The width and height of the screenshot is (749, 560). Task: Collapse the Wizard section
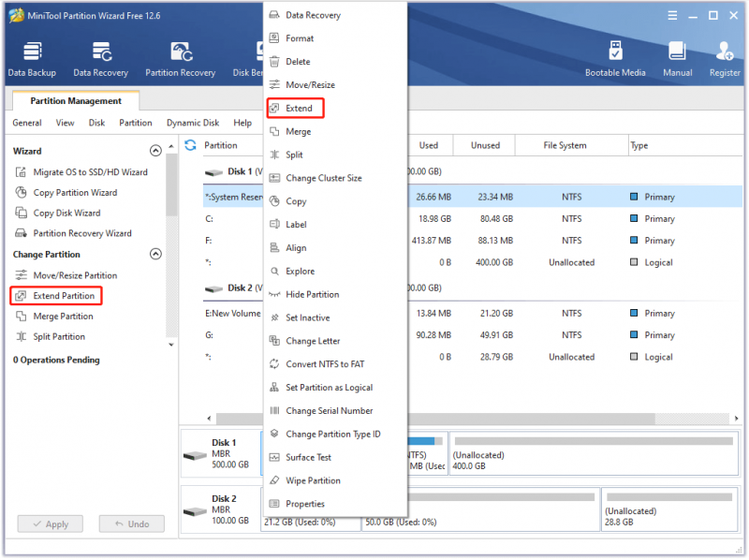155,151
